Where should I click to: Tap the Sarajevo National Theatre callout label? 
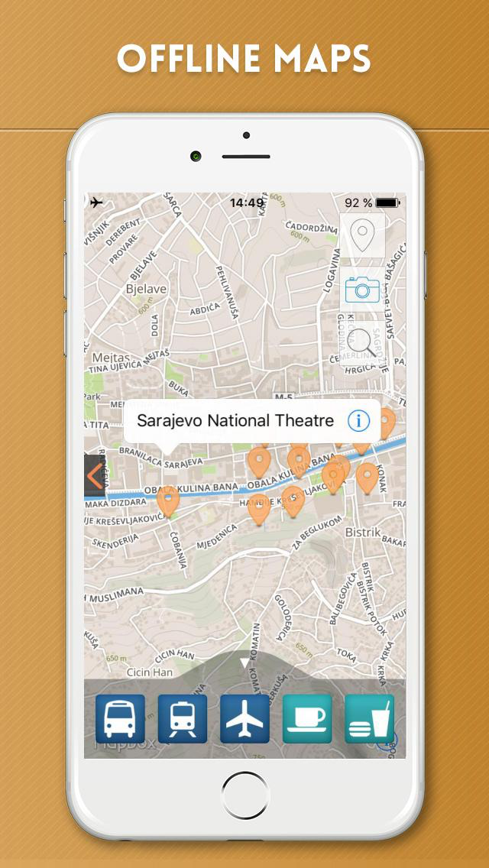click(x=235, y=421)
